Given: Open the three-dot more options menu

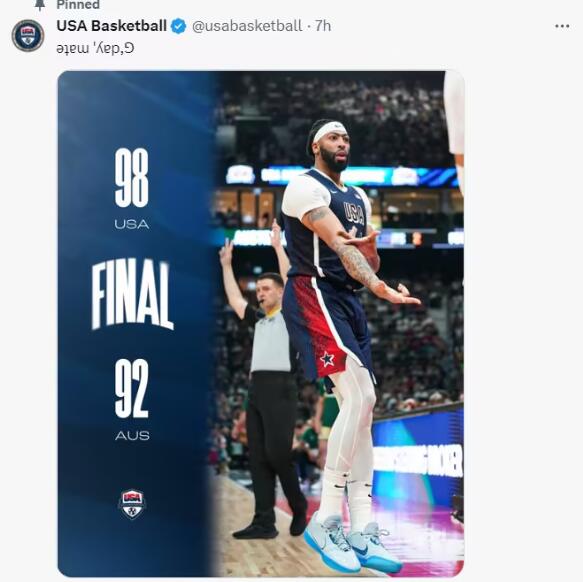Looking at the screenshot, I should point(562,26).
